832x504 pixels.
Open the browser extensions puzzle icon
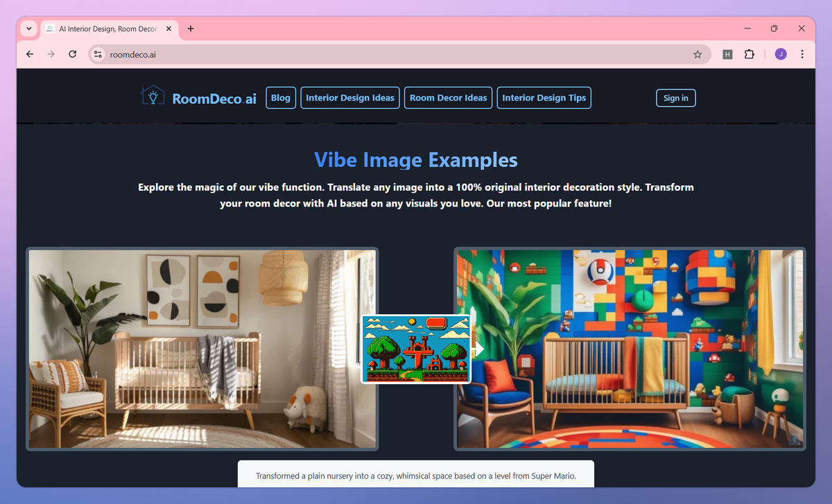pos(749,53)
